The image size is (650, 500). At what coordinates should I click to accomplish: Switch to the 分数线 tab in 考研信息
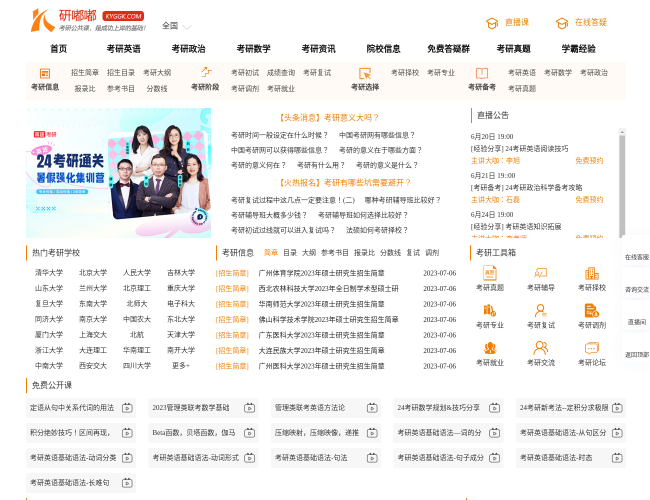point(390,252)
